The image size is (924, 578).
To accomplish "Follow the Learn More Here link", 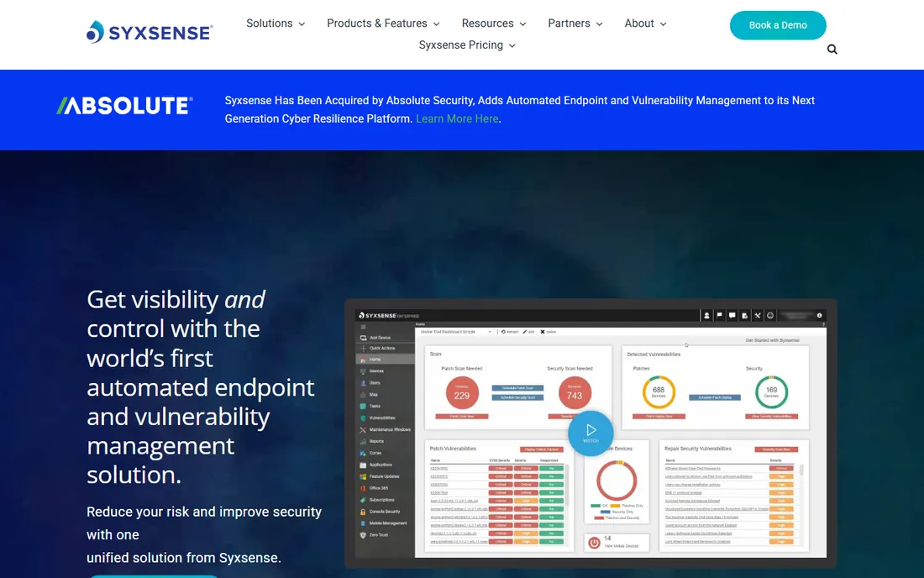I will [457, 119].
